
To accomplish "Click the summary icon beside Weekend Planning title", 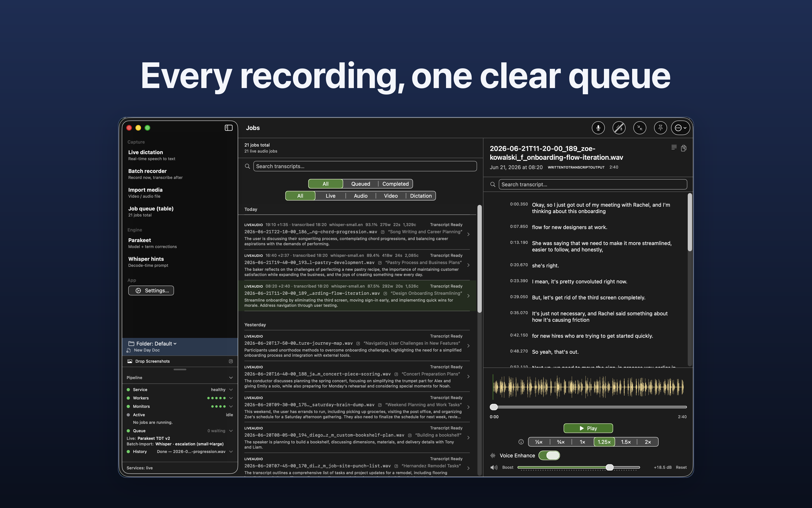I will pos(380,405).
